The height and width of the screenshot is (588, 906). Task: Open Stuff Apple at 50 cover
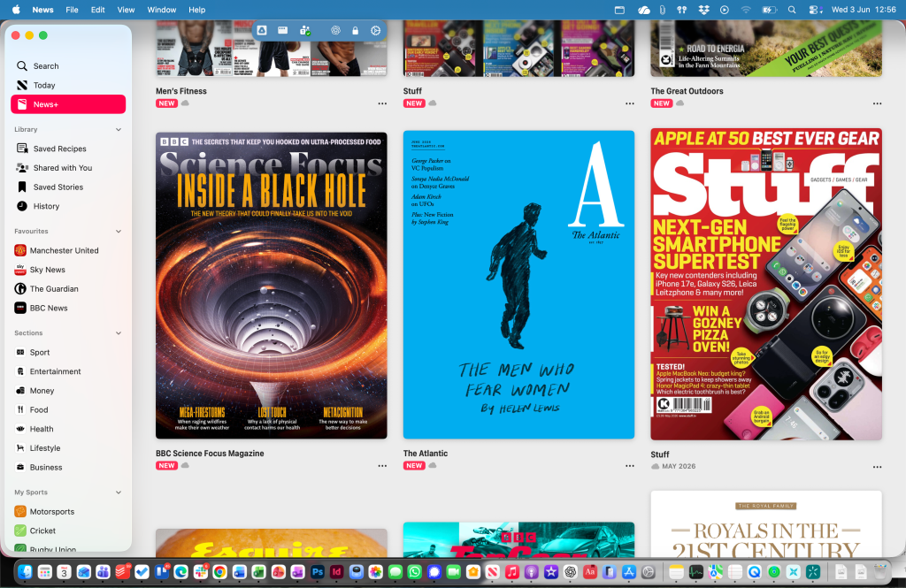766,284
